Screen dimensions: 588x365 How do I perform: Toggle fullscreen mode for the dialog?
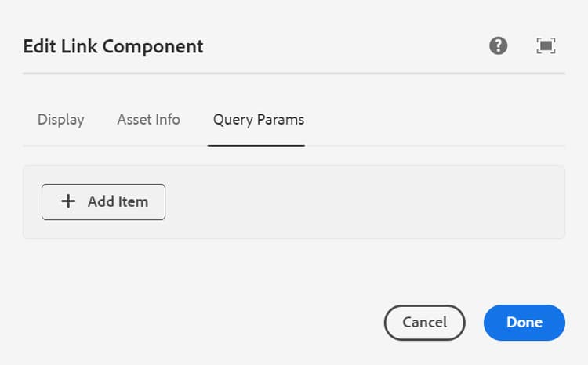click(x=546, y=45)
